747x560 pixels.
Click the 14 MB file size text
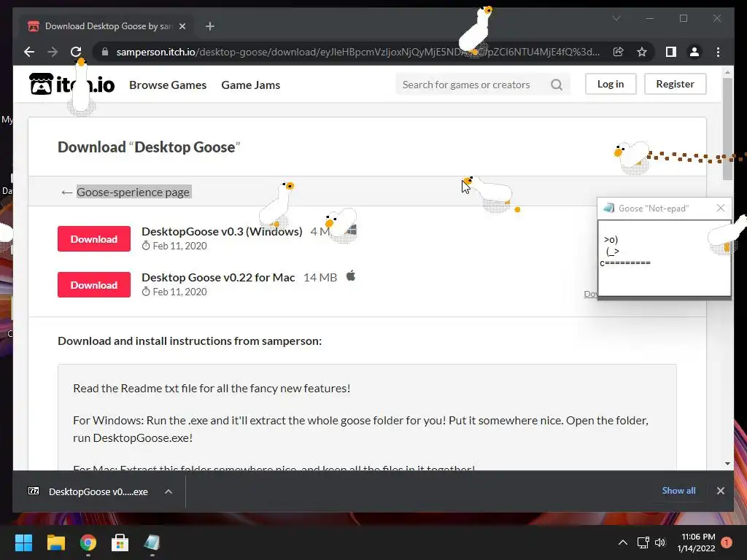pos(320,277)
